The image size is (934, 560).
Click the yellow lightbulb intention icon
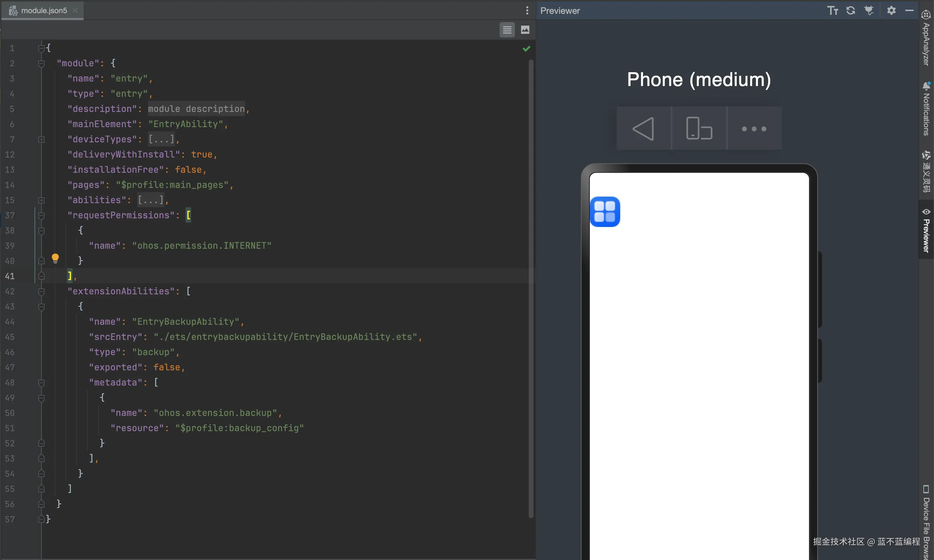coord(55,258)
